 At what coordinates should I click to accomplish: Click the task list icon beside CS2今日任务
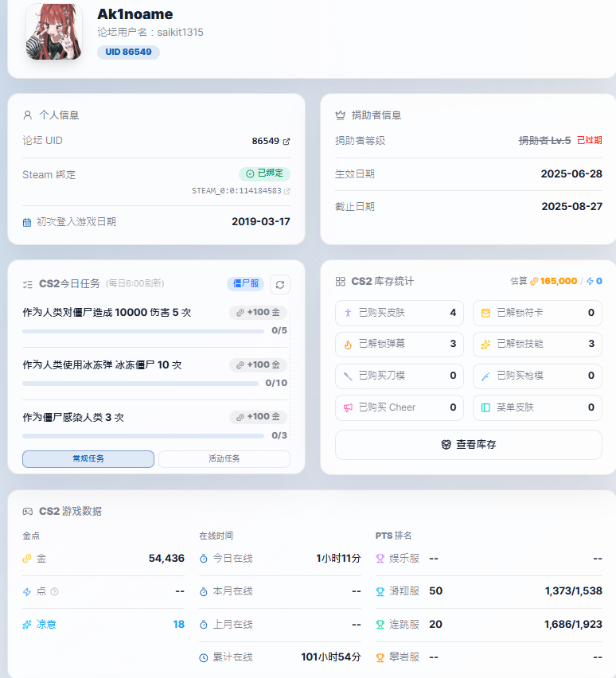(28, 285)
